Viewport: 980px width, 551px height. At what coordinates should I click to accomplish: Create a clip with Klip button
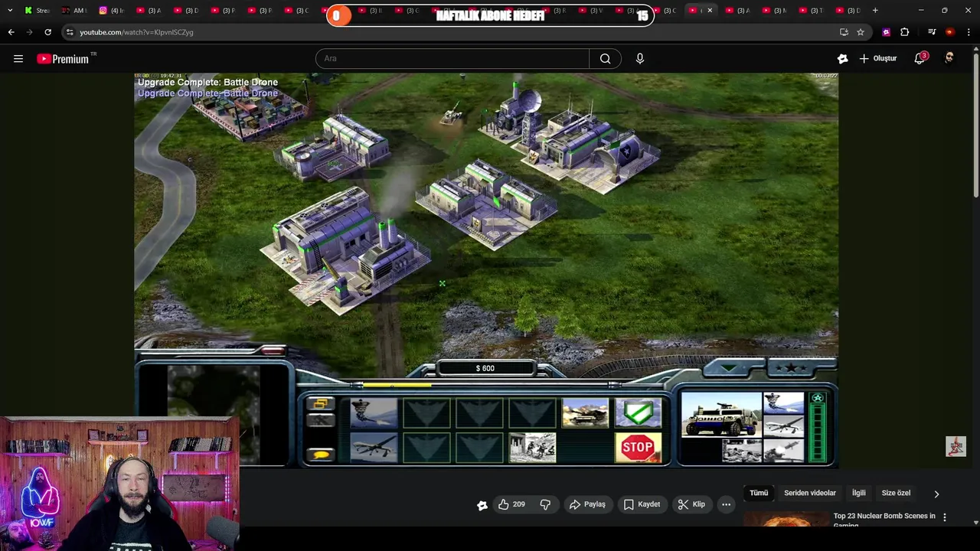691,504
